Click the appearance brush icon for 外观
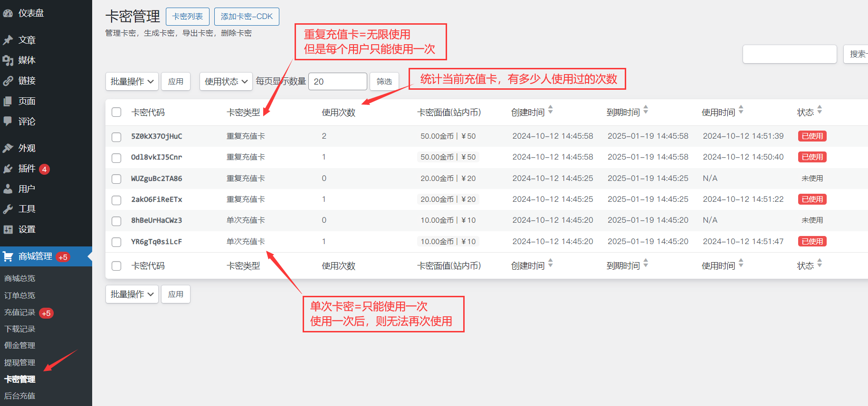The height and width of the screenshot is (406, 868). [8, 148]
